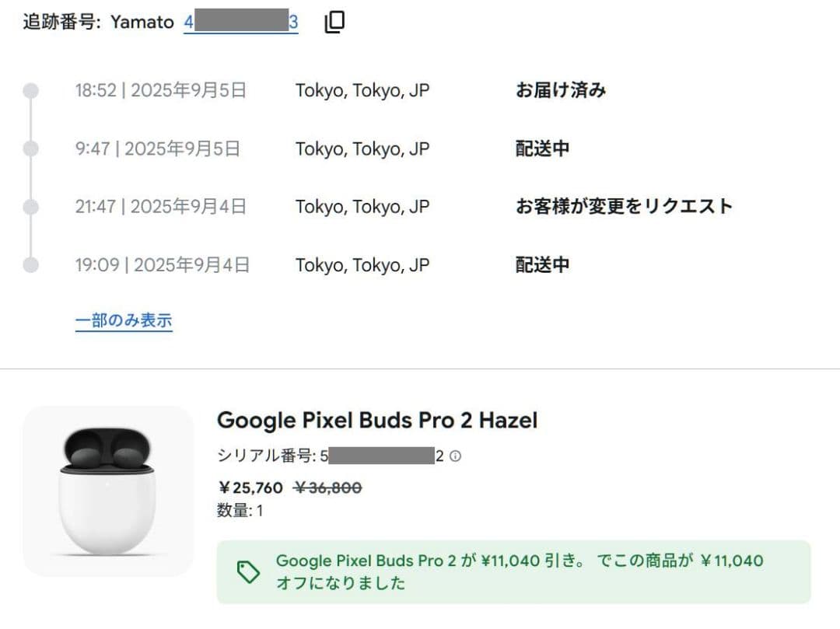Click the timeline dot for 配送中 on September 5
Image resolution: width=840 pixels, height=629 pixels.
tap(30, 148)
